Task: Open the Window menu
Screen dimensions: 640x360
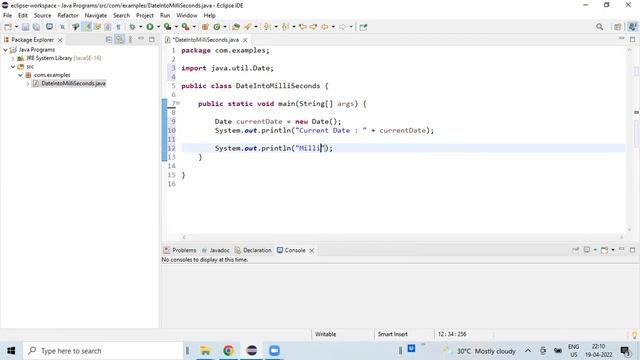Action: click(x=187, y=16)
